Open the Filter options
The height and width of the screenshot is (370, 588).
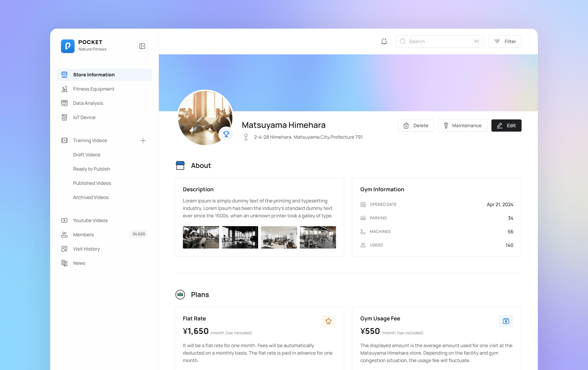505,41
